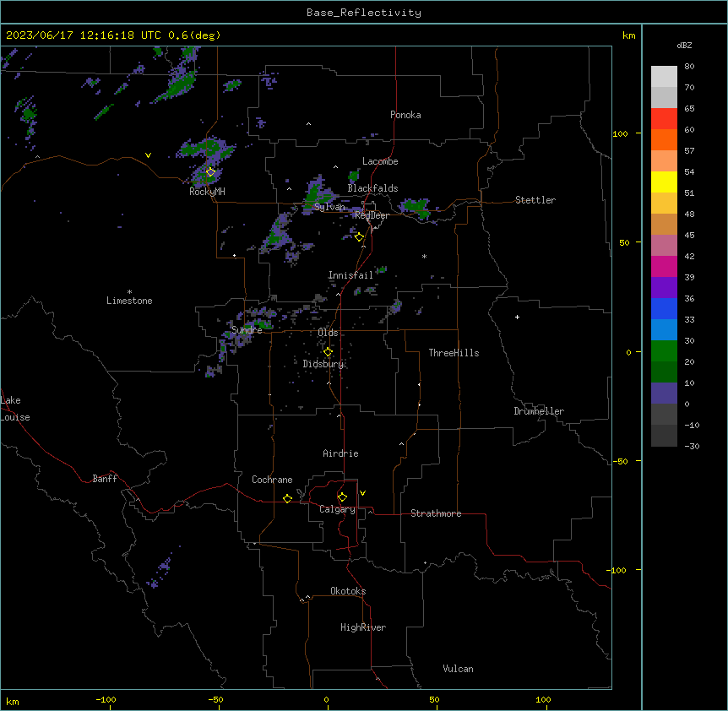728x711 pixels.
Task: Click the -30 value on the dBZ scale
Action: click(692, 446)
